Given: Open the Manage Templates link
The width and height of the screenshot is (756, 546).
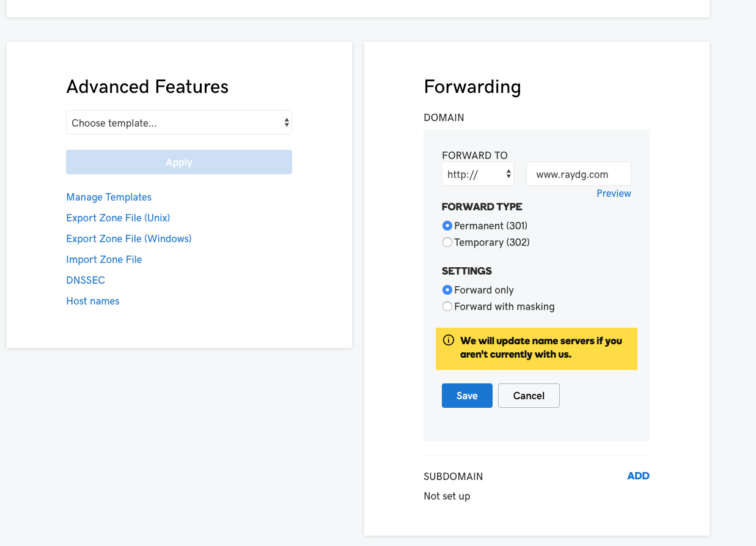Looking at the screenshot, I should point(109,197).
